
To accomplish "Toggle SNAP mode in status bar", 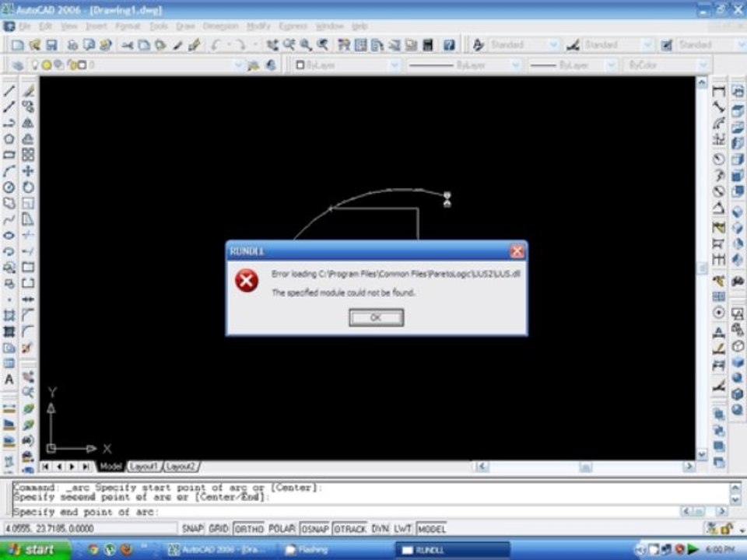I will tap(192, 529).
